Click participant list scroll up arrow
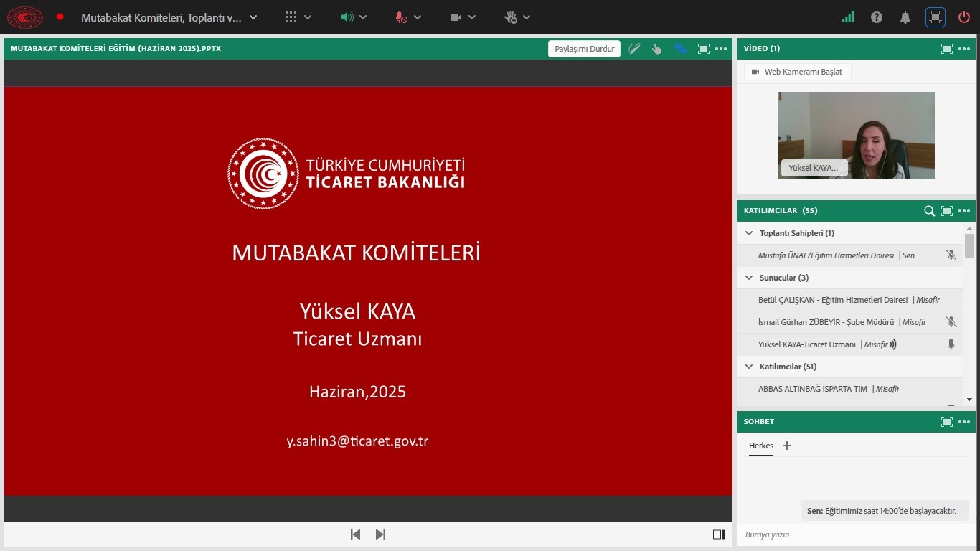This screenshot has width=980, height=551. pyautogui.click(x=969, y=227)
